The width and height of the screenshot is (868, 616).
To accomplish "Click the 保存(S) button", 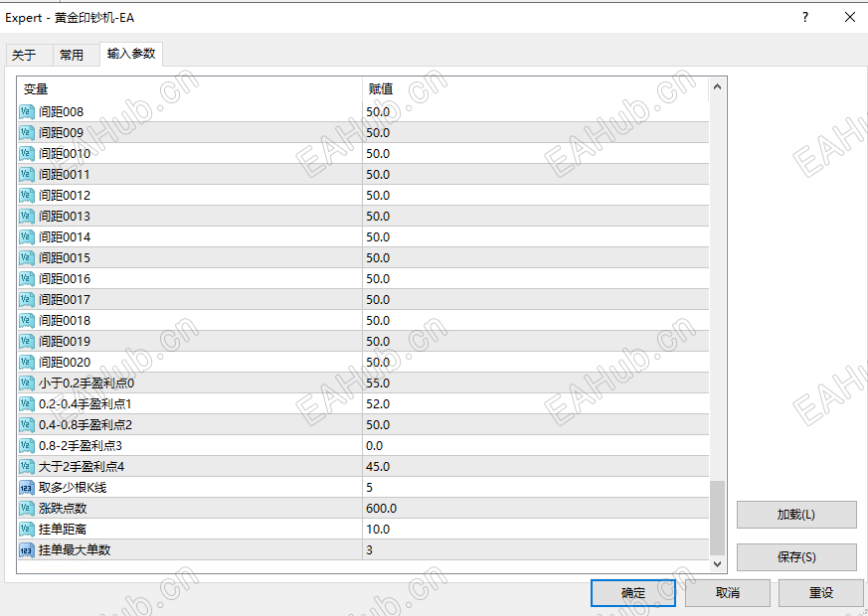I will point(795,556).
